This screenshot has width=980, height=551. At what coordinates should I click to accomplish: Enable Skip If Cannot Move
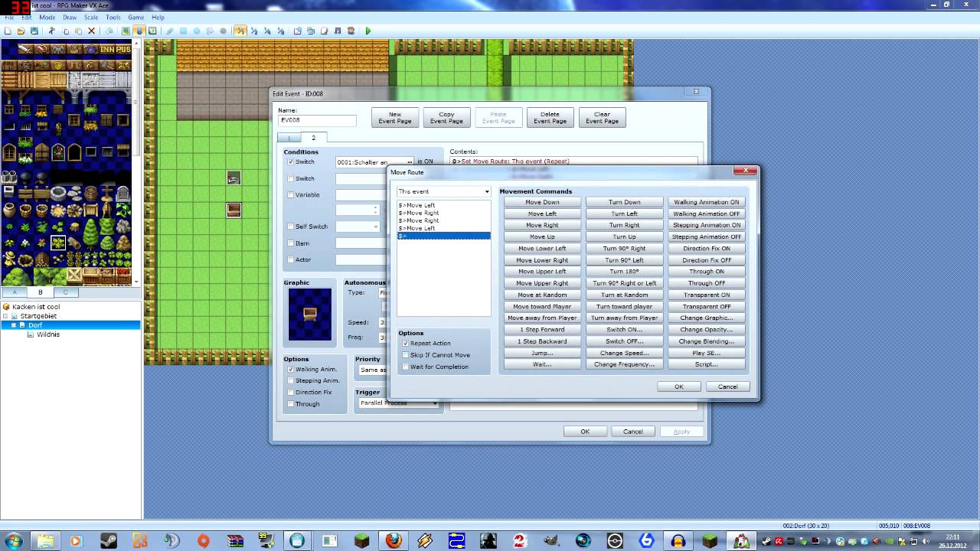click(406, 355)
